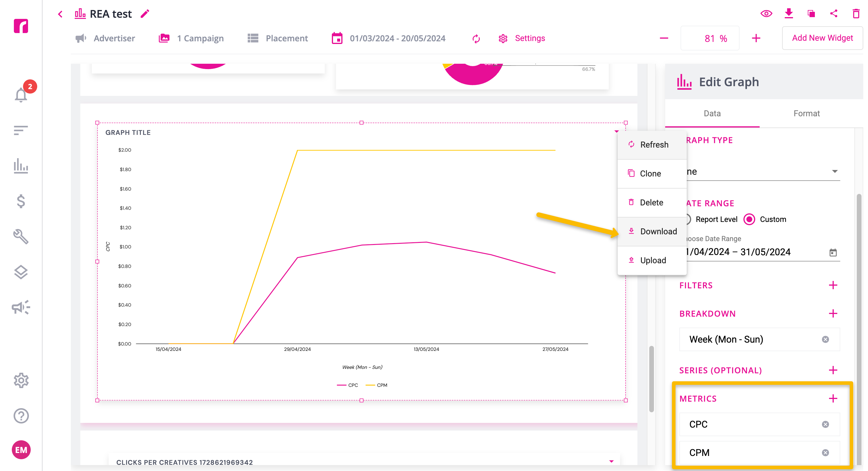Open report Settings
This screenshot has width=868, height=471.
[522, 38]
